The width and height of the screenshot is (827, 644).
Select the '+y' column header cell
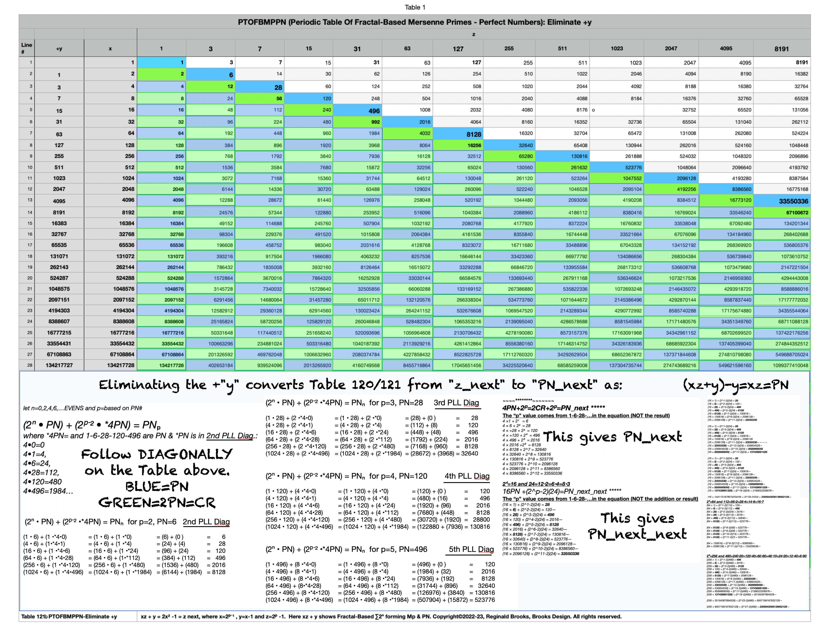59,48
